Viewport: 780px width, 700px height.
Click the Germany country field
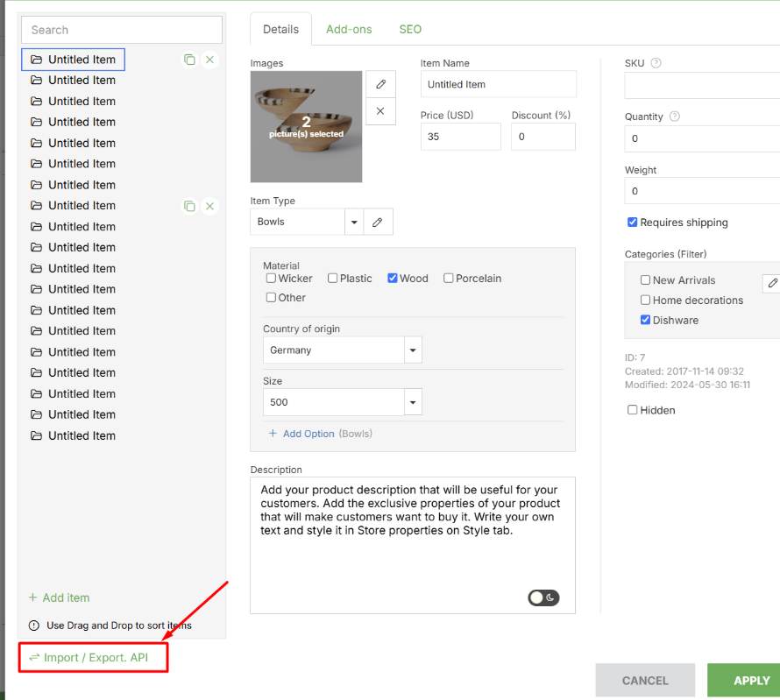[334, 350]
